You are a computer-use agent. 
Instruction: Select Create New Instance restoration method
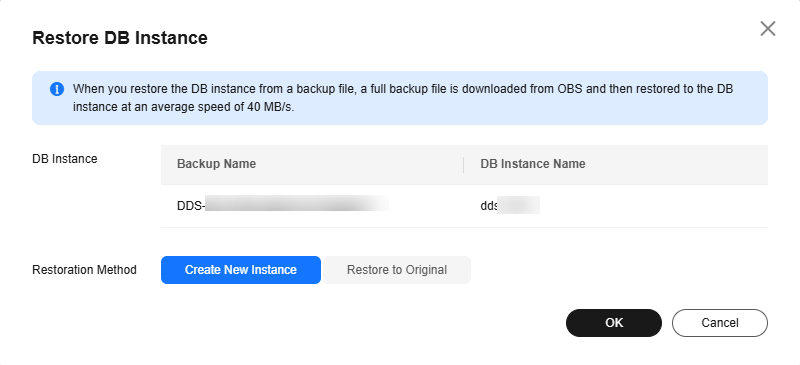tap(241, 270)
